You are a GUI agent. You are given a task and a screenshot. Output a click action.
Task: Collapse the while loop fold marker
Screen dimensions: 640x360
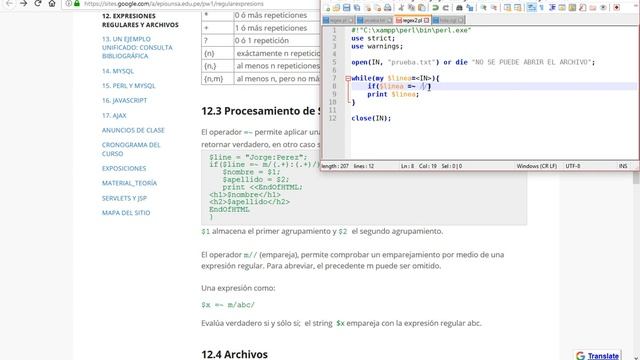(x=348, y=78)
